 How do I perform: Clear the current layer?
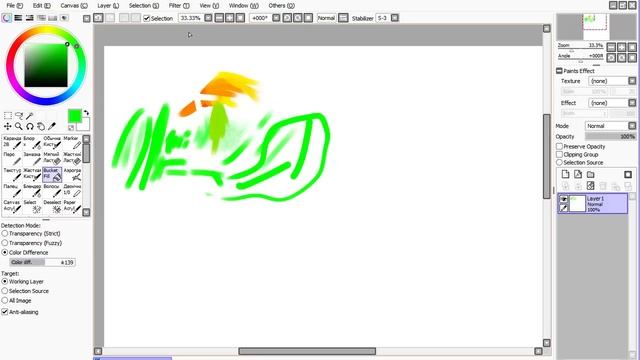[x=591, y=186]
